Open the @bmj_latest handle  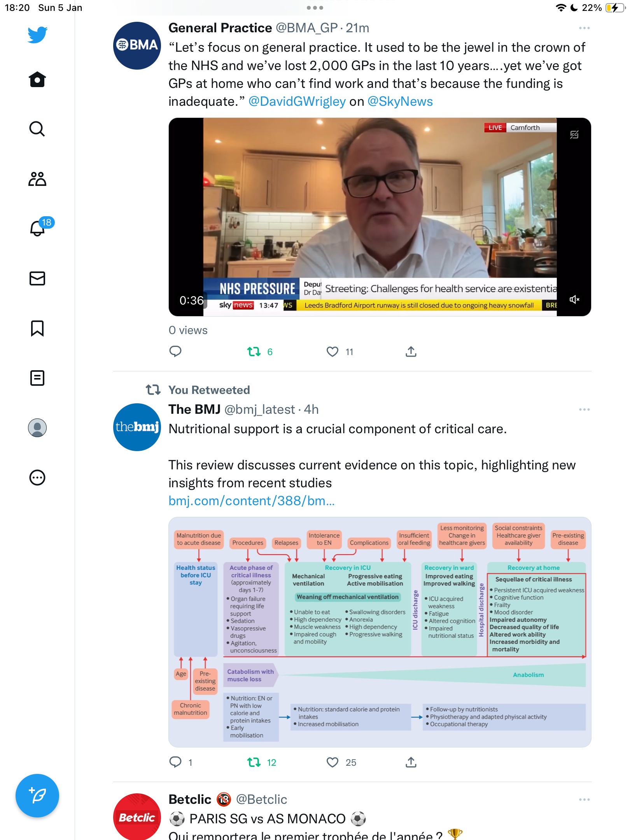tap(260, 409)
